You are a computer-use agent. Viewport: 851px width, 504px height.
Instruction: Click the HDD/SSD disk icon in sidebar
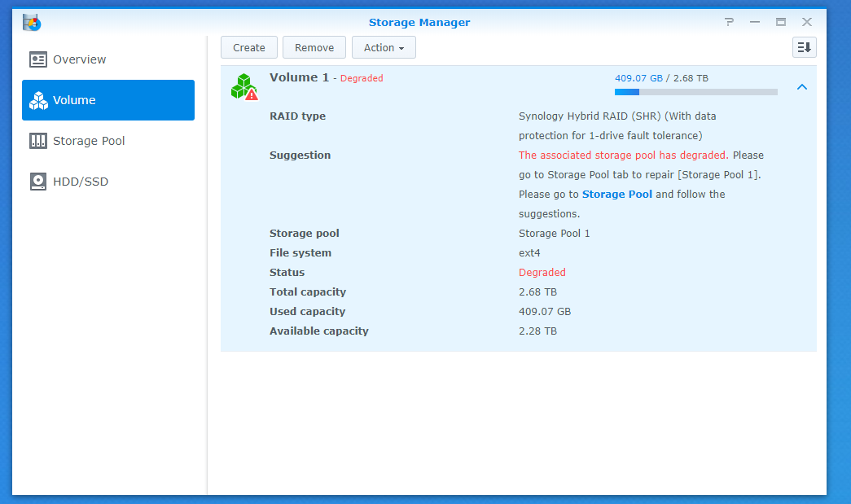pyautogui.click(x=38, y=182)
